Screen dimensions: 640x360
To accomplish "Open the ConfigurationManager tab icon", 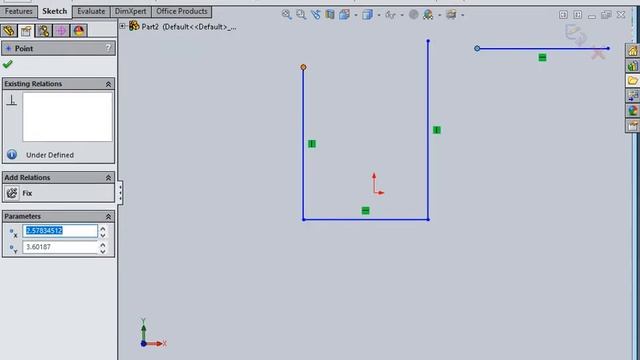I will point(44,31).
